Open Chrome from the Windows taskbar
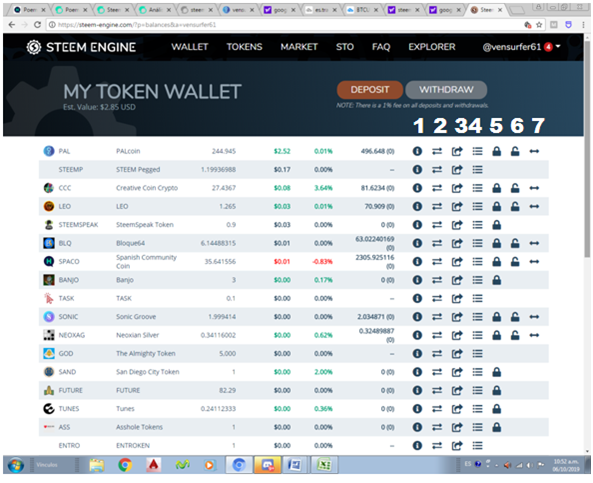The image size is (593, 483). [x=125, y=464]
